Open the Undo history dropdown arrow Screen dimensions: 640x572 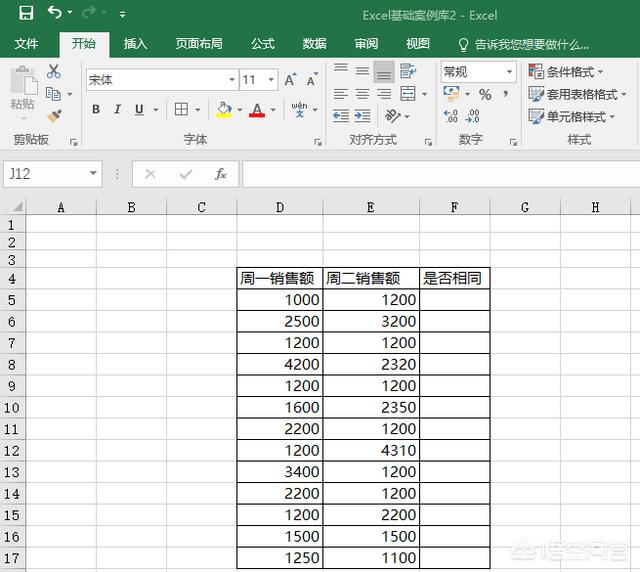[70, 13]
